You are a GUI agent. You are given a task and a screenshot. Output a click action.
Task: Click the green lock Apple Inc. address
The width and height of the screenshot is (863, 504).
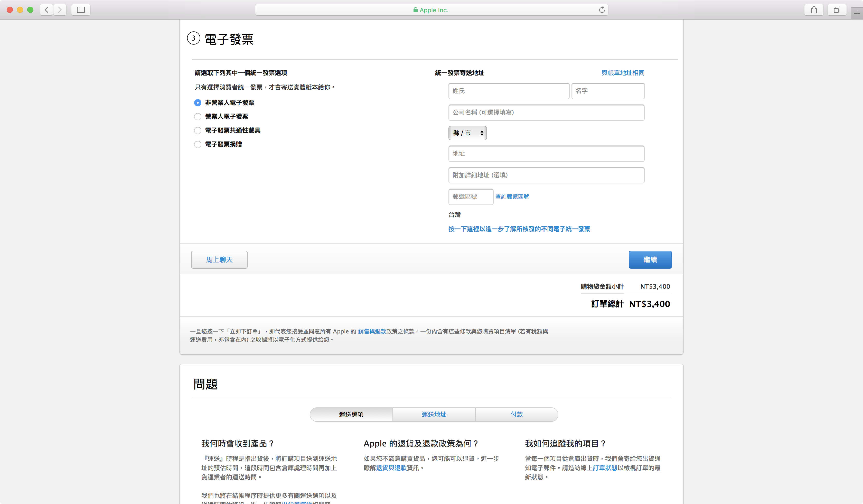(431, 10)
